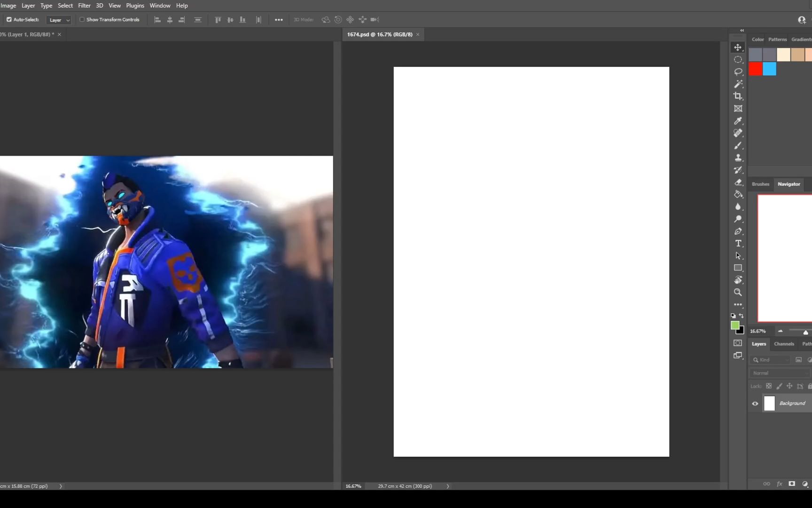Toggle the Auto-Select checkbox
Screen dimensions: 812x508
[x=9, y=20]
